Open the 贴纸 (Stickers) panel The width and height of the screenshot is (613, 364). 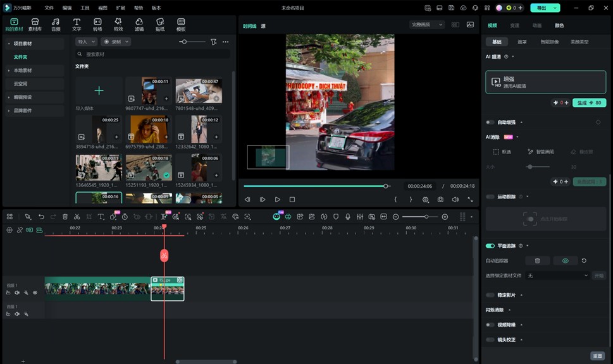tap(160, 25)
